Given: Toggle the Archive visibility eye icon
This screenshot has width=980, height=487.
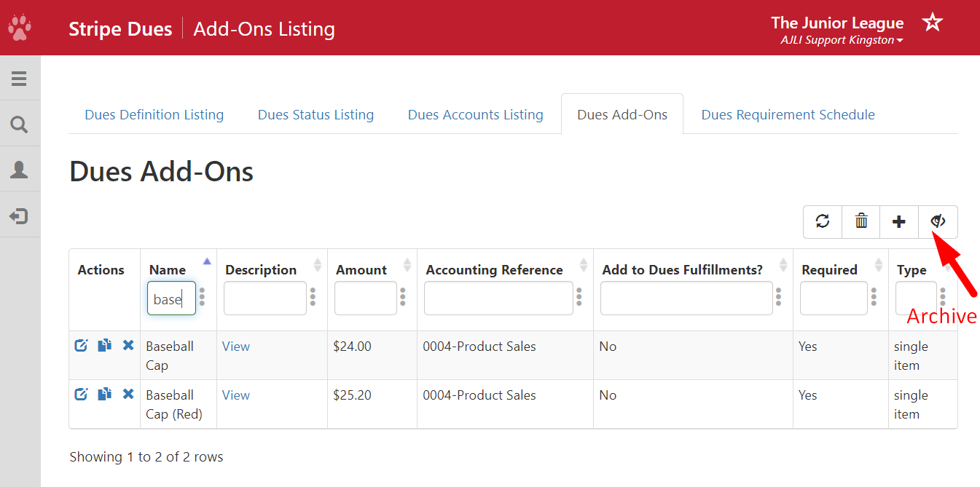Looking at the screenshot, I should pos(938,221).
